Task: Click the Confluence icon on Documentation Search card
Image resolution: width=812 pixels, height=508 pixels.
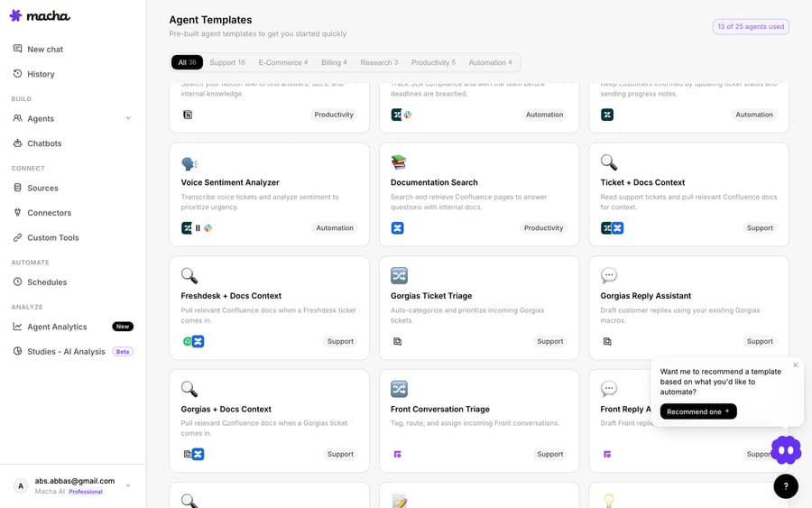Action: pos(398,228)
